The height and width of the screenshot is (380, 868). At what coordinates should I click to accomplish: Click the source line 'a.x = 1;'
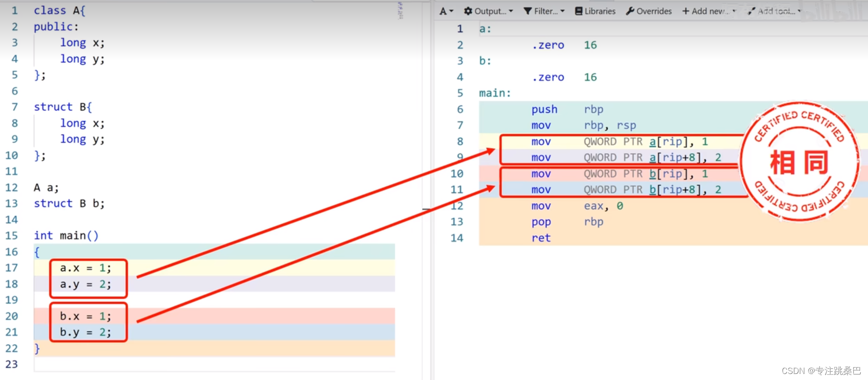[85, 268]
